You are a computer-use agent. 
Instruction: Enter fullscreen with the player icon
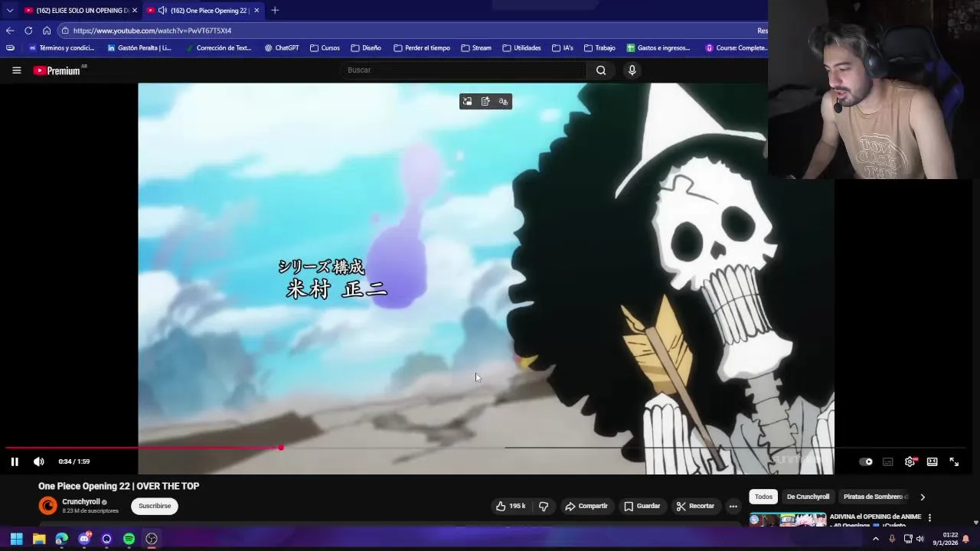954,461
